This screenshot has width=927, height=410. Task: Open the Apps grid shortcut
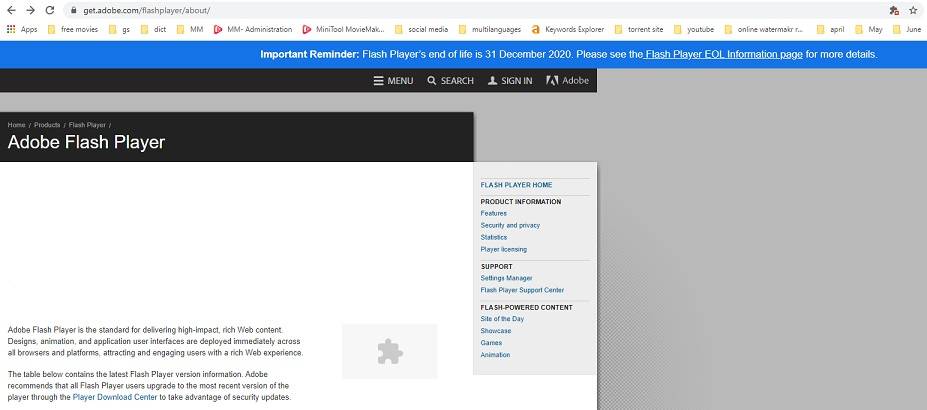click(x=22, y=30)
